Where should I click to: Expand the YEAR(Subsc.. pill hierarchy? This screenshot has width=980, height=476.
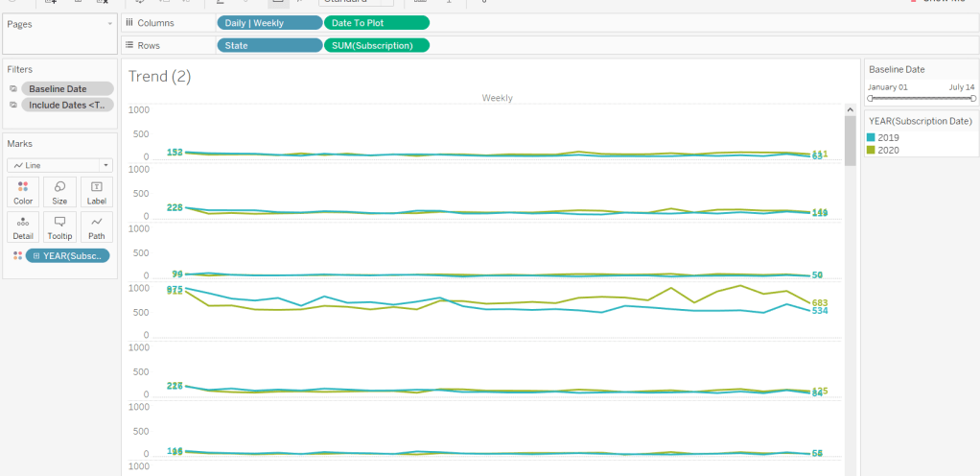tap(35, 255)
